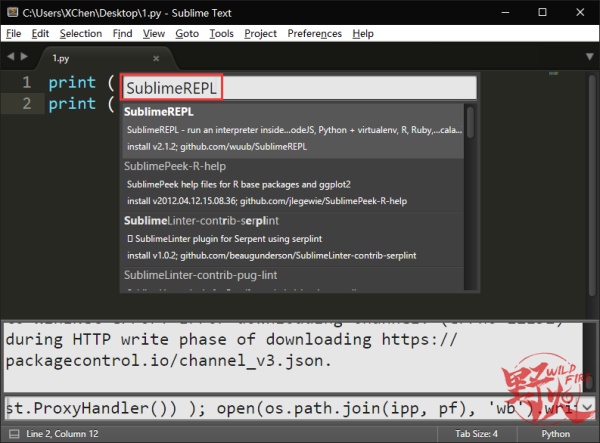This screenshot has width=600, height=443.
Task: Click the SublimePeek help files description line
Action: tap(239, 184)
